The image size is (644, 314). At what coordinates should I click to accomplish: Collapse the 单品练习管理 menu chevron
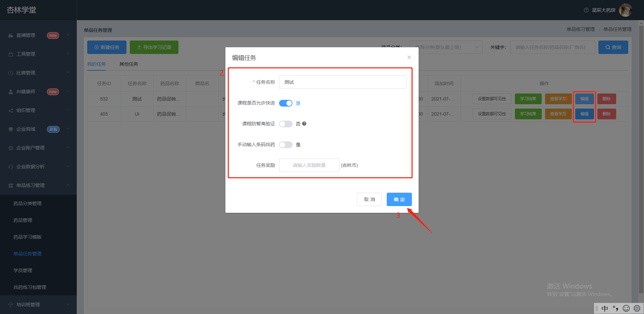[x=68, y=185]
